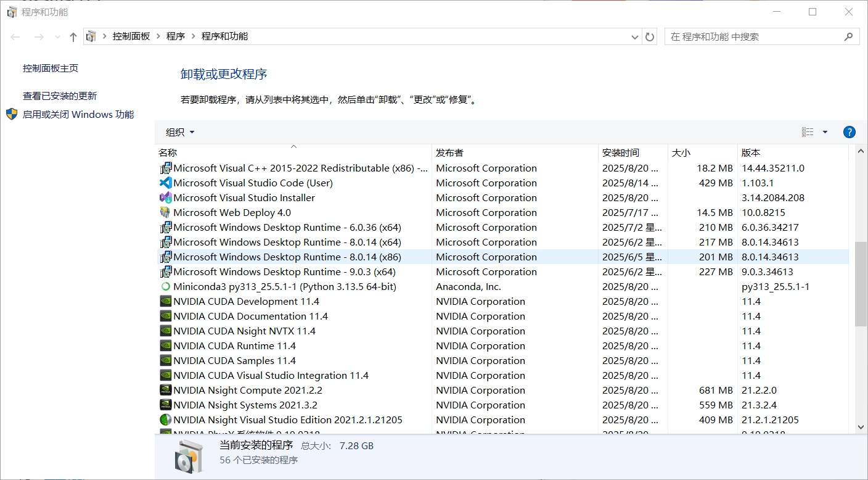The width and height of the screenshot is (868, 480).
Task: Click the Anaconda, Inc. publisher cell
Action: [469, 286]
